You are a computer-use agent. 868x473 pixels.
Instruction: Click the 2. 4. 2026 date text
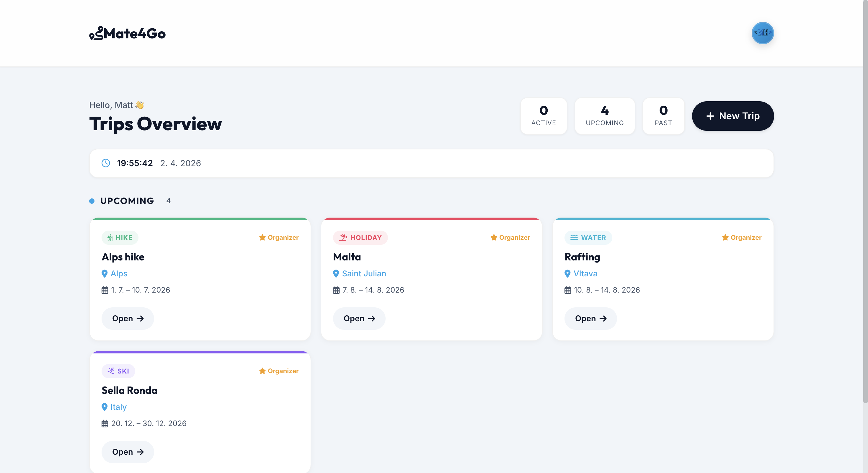(x=181, y=163)
